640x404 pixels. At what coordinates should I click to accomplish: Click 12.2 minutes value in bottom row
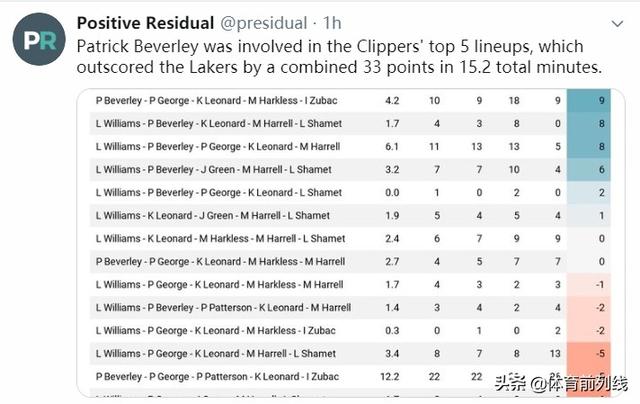point(390,377)
